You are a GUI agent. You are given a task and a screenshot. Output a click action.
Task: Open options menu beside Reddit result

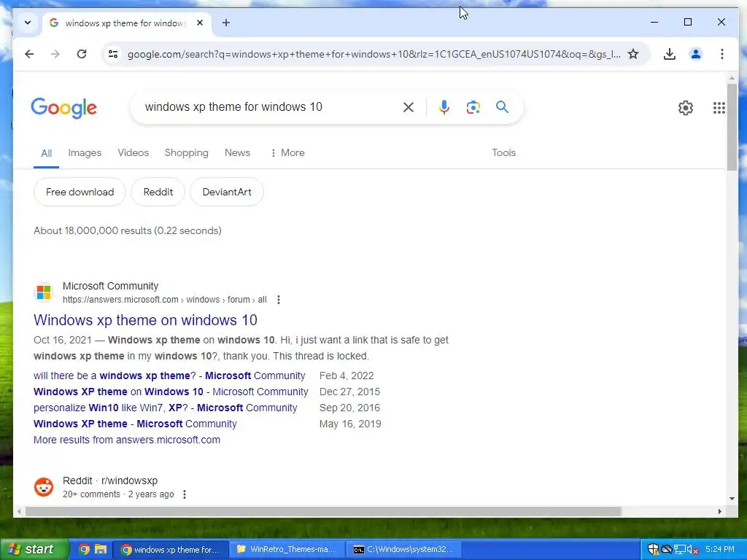pyautogui.click(x=185, y=494)
